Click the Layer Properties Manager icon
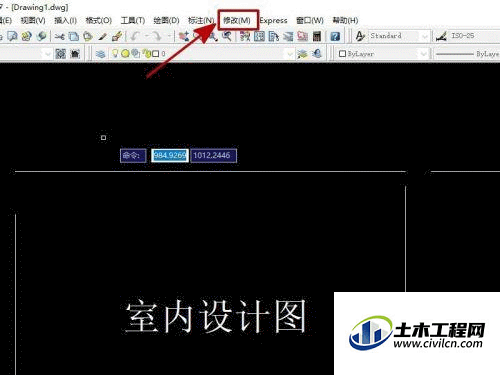 (x=100, y=54)
